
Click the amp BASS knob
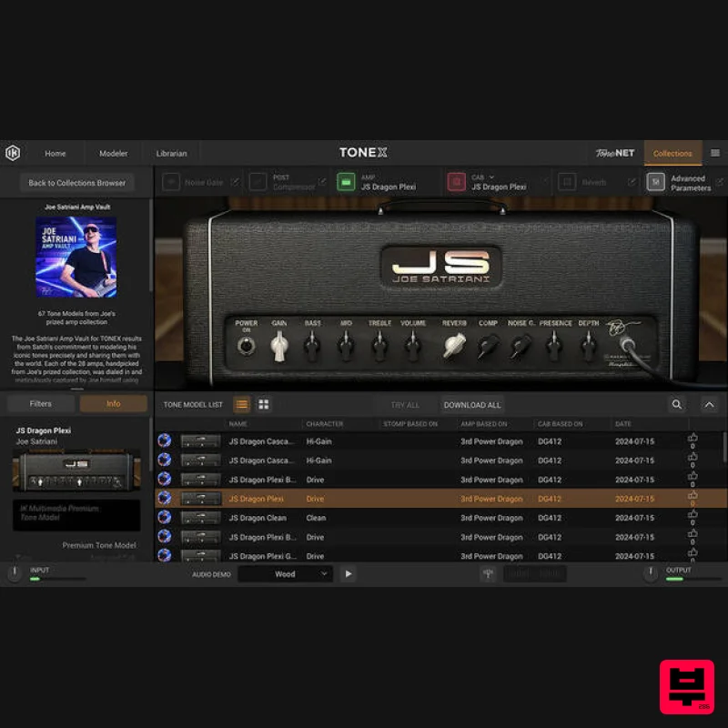[x=312, y=347]
